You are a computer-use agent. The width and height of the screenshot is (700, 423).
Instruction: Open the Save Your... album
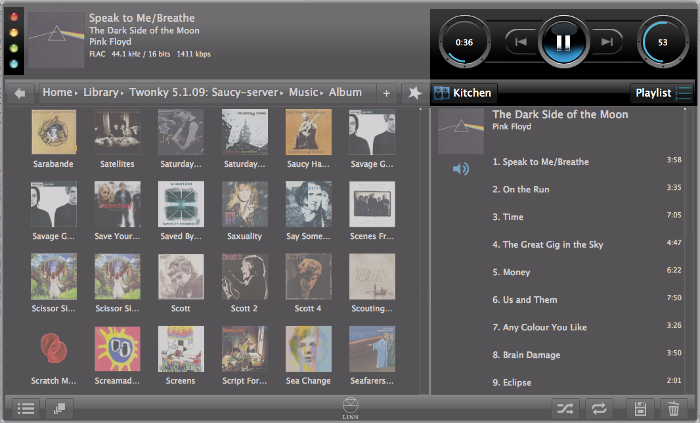(117, 212)
